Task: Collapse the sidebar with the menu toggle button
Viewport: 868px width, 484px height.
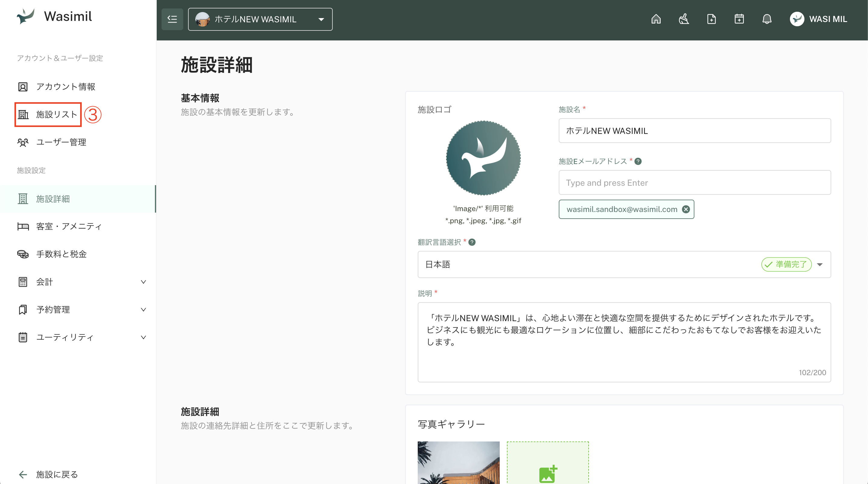Action: pyautogui.click(x=172, y=19)
